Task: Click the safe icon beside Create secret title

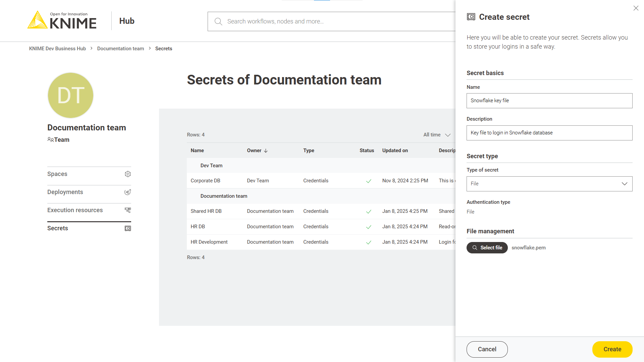Action: pyautogui.click(x=471, y=17)
